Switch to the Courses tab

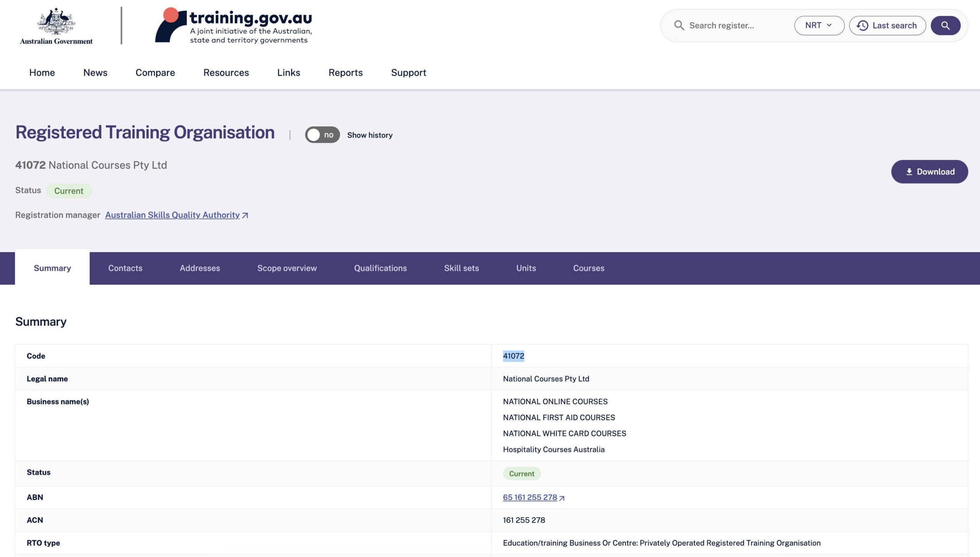pyautogui.click(x=589, y=268)
